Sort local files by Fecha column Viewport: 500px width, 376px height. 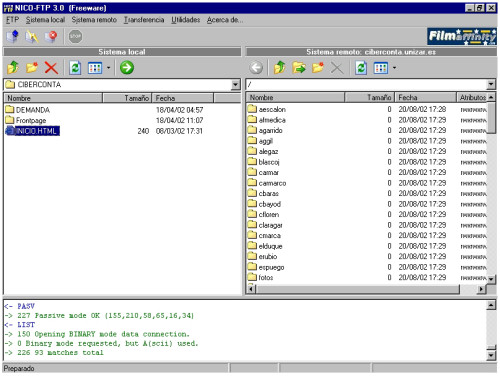[183, 98]
